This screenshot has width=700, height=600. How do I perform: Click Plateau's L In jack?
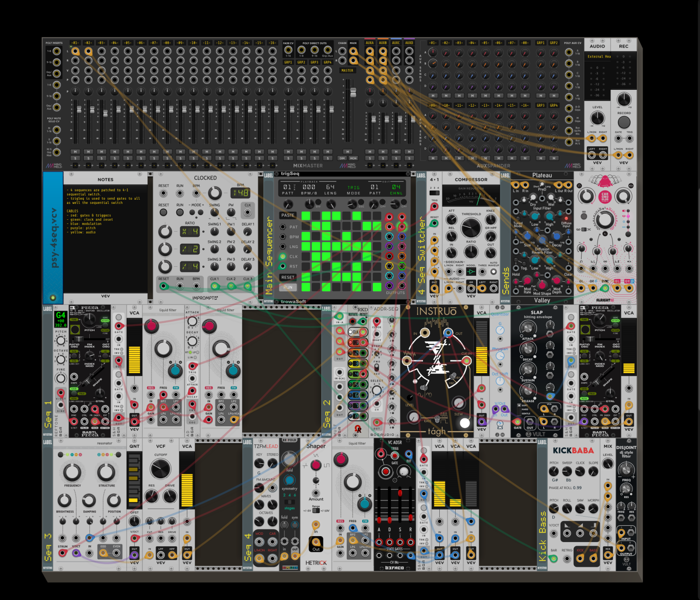pyautogui.click(x=515, y=185)
